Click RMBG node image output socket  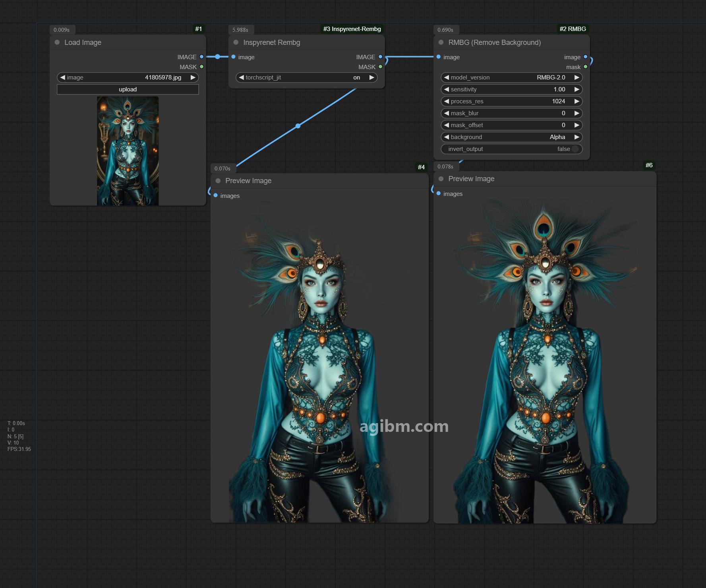(586, 57)
